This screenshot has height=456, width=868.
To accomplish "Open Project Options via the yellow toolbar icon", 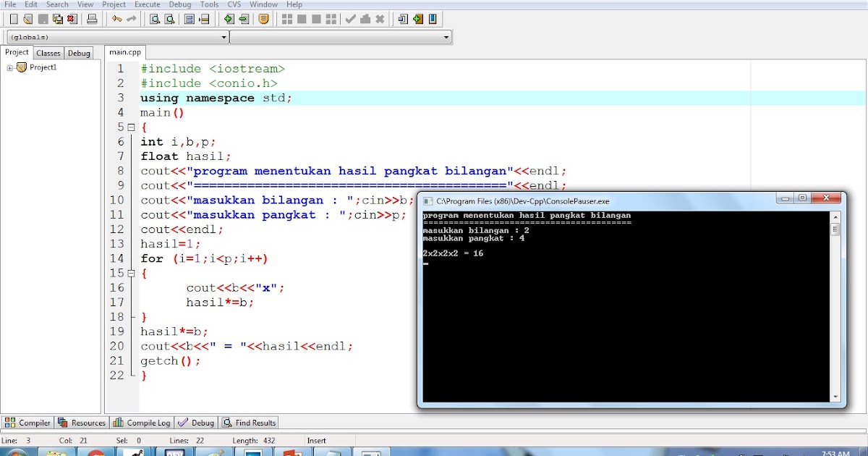I will point(263,19).
